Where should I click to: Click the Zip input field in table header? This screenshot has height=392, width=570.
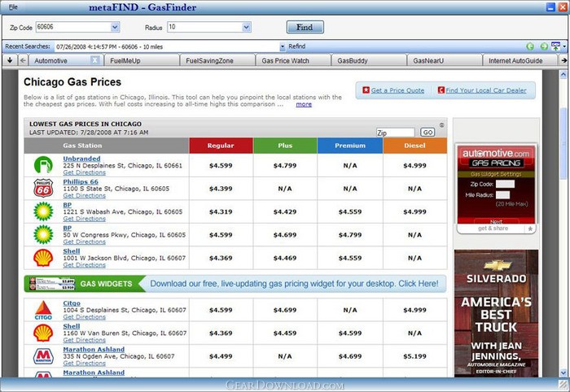(395, 133)
